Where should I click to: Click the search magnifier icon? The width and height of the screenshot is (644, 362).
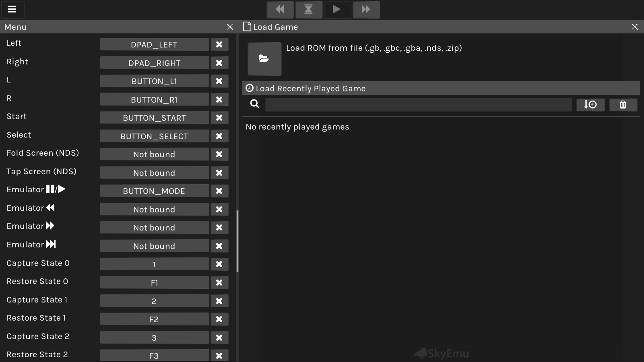[x=254, y=104]
